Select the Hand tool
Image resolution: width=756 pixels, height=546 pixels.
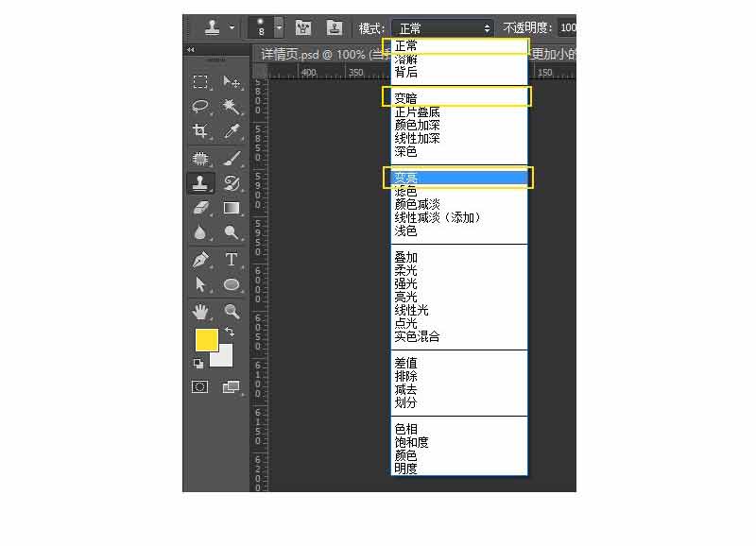(x=200, y=312)
